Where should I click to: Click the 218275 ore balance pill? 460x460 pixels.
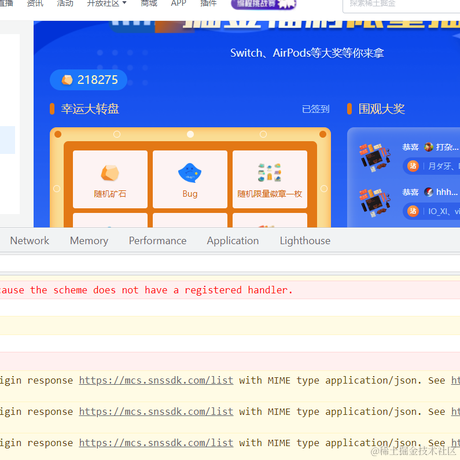tap(88, 80)
